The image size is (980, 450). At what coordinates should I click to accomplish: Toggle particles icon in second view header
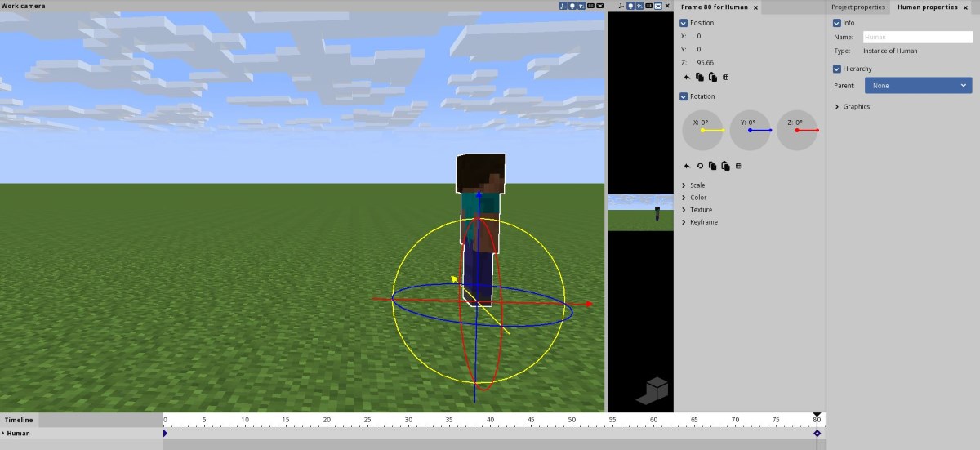pos(639,6)
